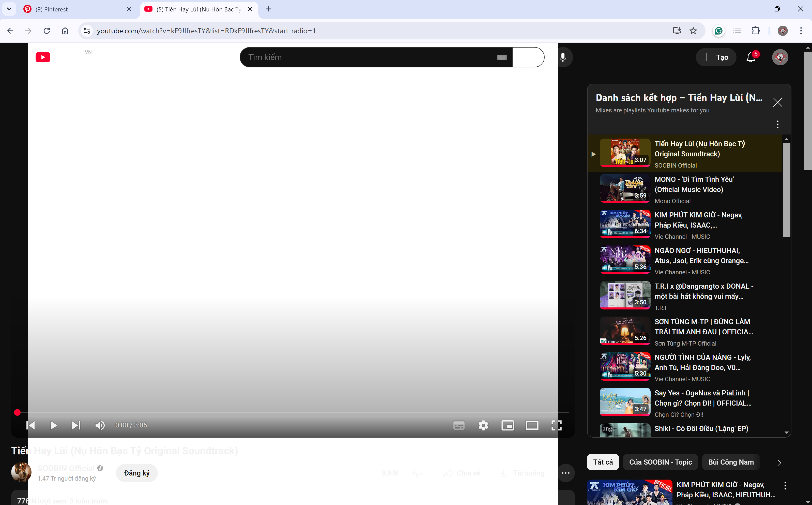Open the notifications bell
The width and height of the screenshot is (812, 505).
751,57
